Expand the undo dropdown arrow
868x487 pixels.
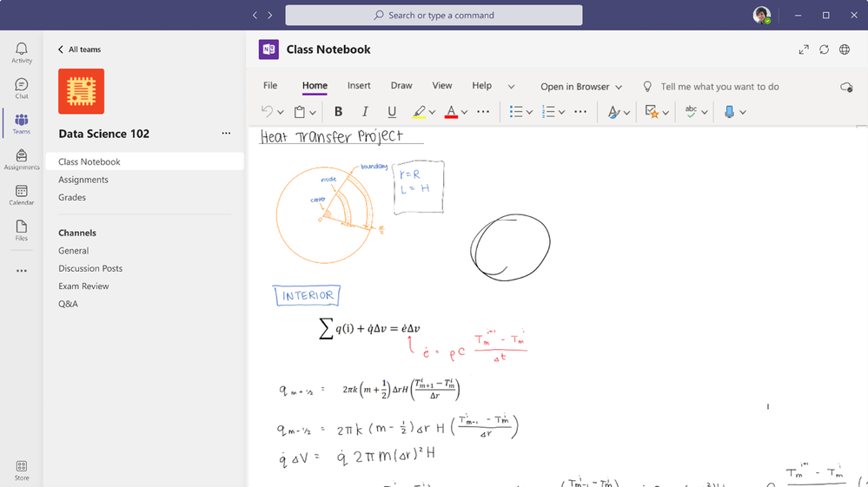(281, 112)
